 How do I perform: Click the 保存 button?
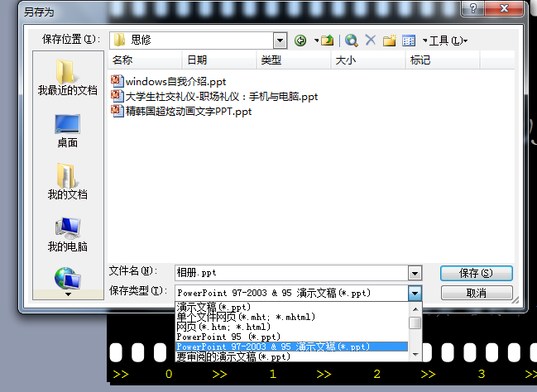point(476,273)
